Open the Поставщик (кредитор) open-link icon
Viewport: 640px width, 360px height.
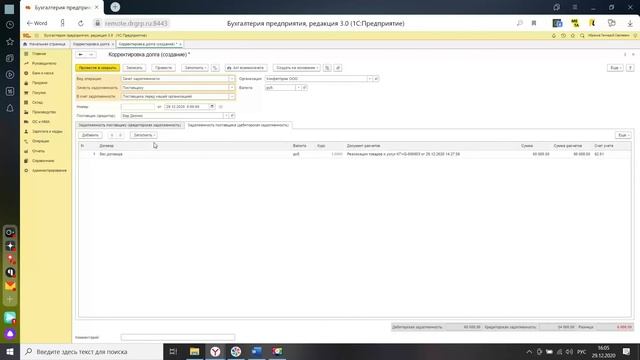[x=232, y=116]
